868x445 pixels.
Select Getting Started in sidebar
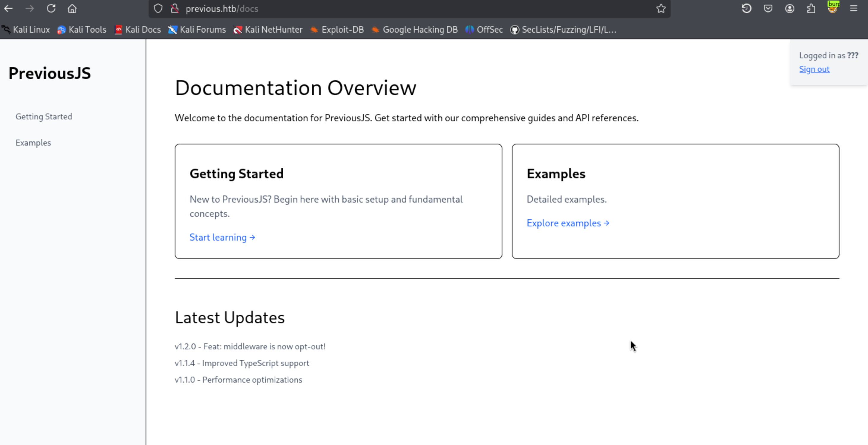point(44,116)
